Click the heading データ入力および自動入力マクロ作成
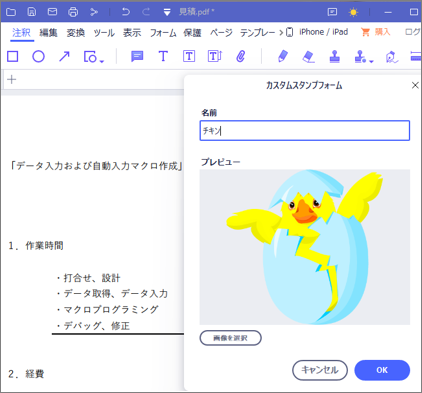 97,165
